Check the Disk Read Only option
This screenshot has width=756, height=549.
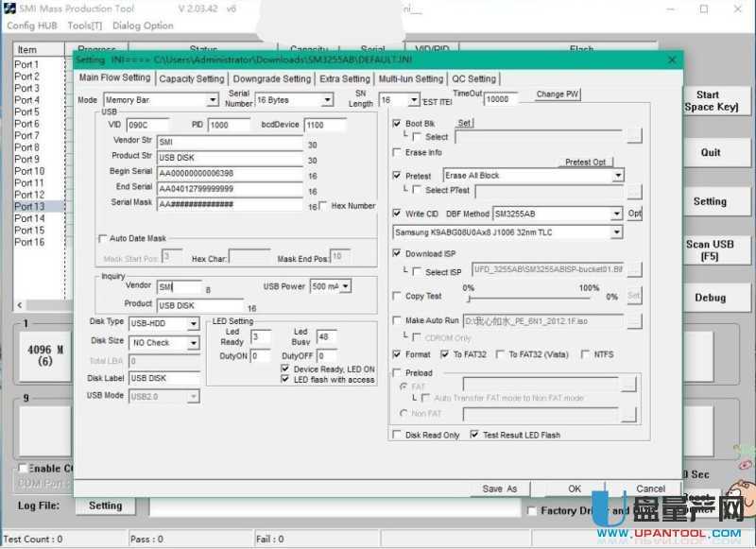point(397,435)
